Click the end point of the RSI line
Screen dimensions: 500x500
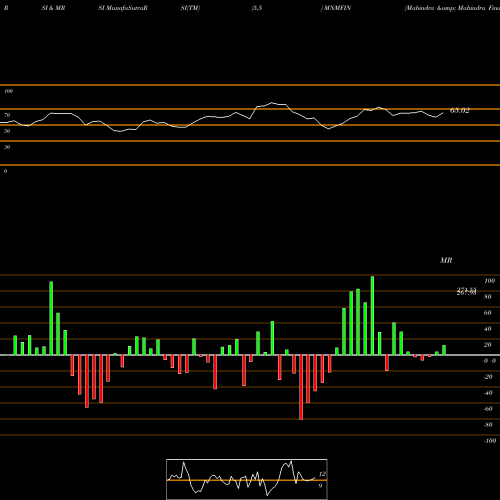[443, 113]
